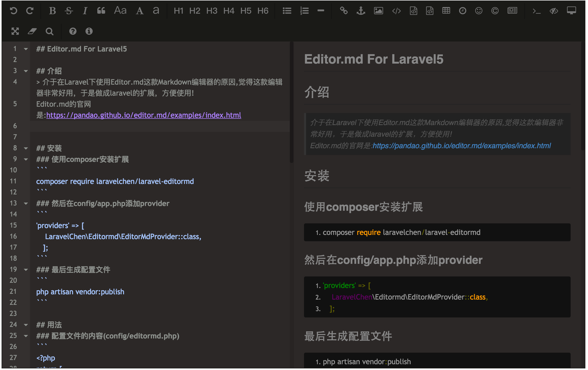Image resolution: width=588 pixels, height=370 pixels.
Task: Insert HTML entities copyright symbol
Action: click(495, 11)
